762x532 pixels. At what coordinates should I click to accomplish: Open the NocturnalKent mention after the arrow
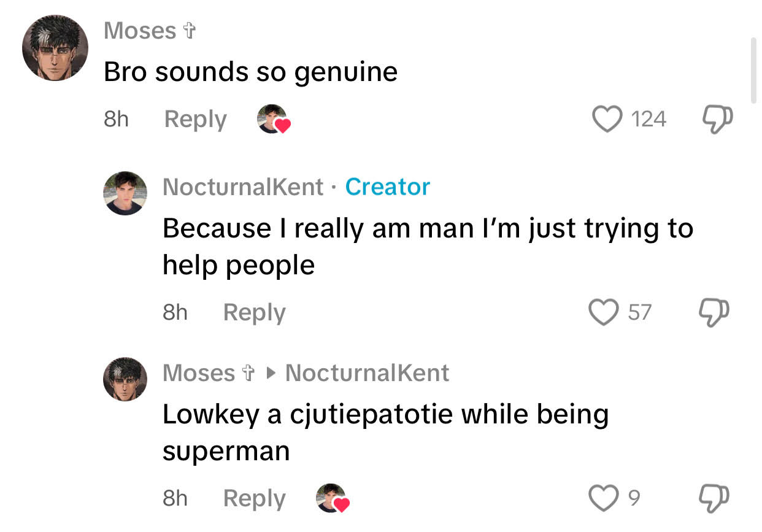(367, 372)
